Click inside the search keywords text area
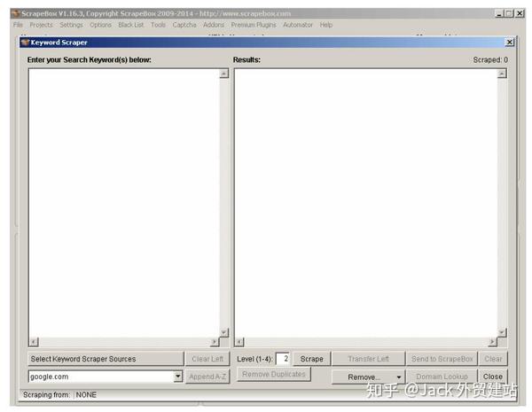Image resolution: width=532 pixels, height=412 pixels. click(x=124, y=203)
